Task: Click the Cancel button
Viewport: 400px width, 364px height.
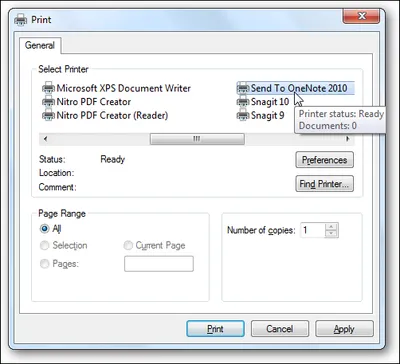Action: 280,329
